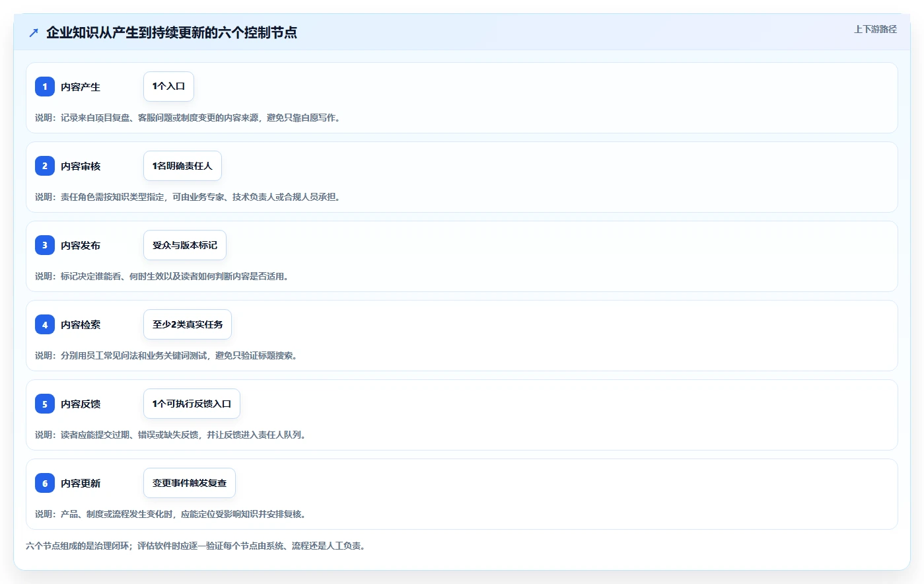Click the description starting 产品、制度或流程发生变化时

(x=170, y=514)
